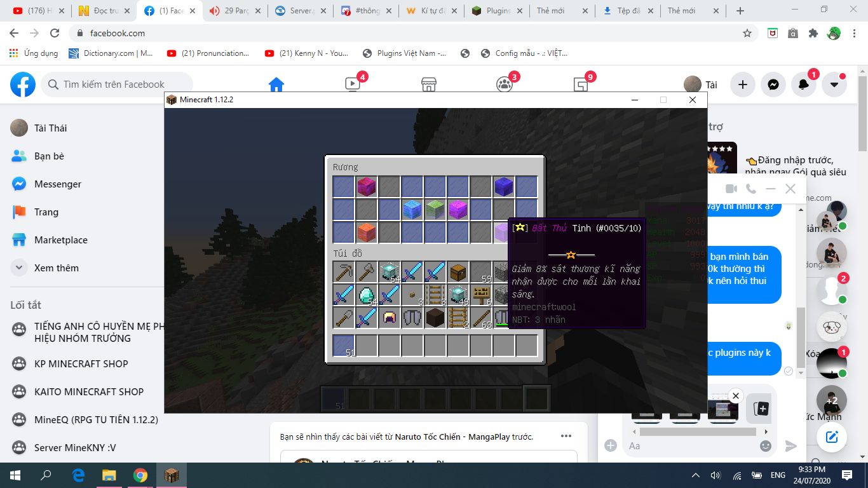The width and height of the screenshot is (868, 488).
Task: Open the Groups icon with 3 badge
Action: (x=505, y=85)
